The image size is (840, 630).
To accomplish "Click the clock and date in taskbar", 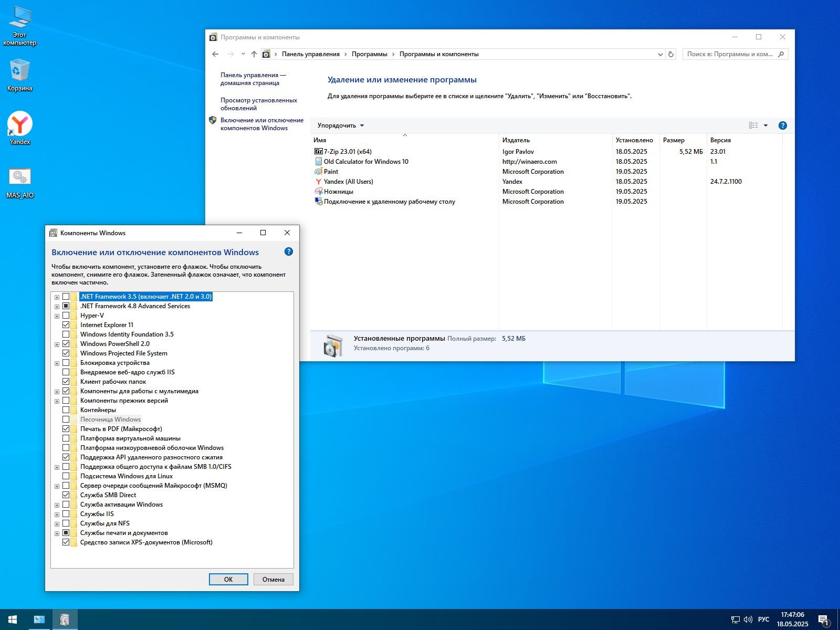I will (792, 619).
